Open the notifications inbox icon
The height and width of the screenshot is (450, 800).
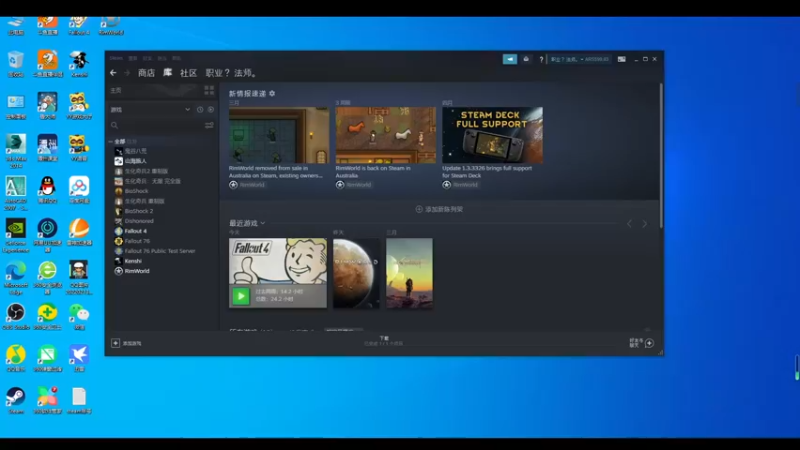526,59
